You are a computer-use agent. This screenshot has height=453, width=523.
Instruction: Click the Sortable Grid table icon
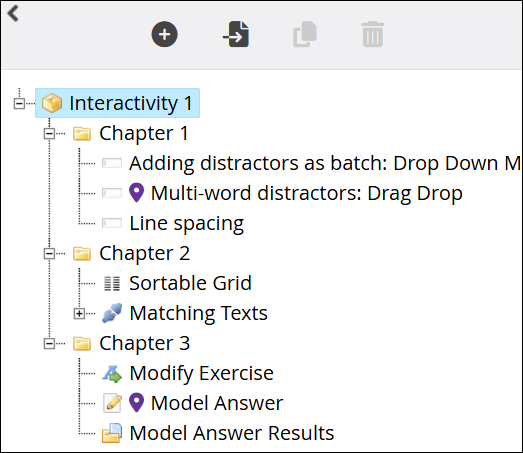pyautogui.click(x=112, y=284)
